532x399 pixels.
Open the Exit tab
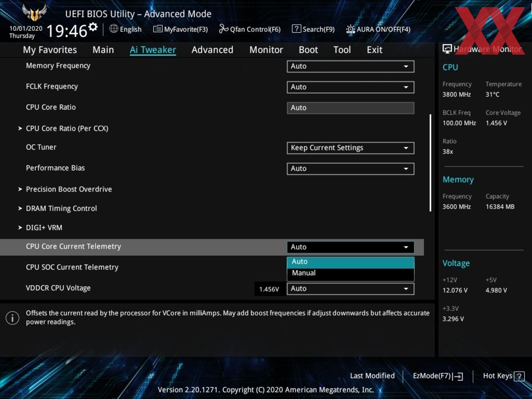[374, 50]
